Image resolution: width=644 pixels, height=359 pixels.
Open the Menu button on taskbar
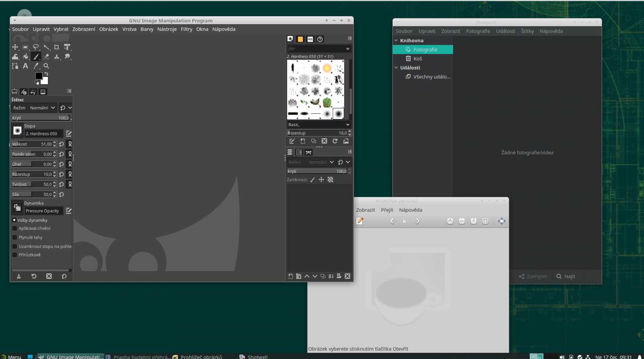coord(11,357)
